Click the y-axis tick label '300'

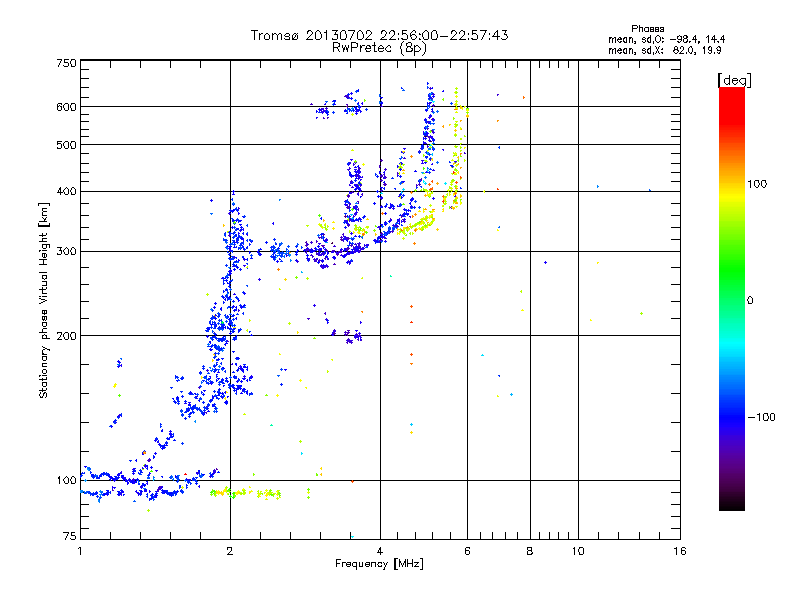coord(66,252)
